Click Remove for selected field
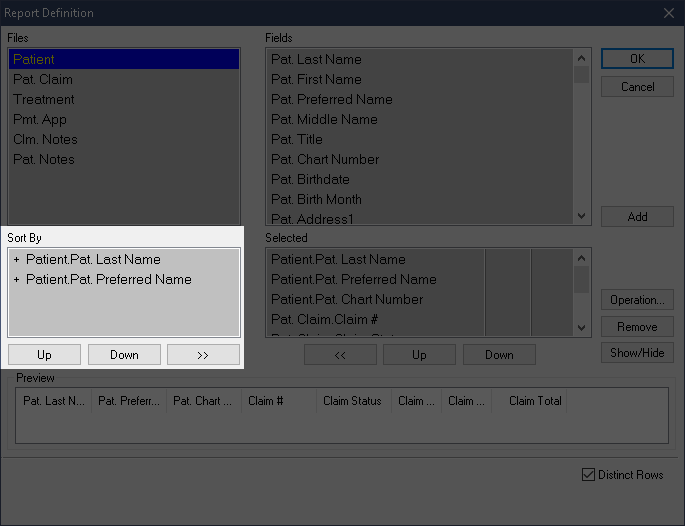Image resolution: width=685 pixels, height=526 pixels. point(637,327)
